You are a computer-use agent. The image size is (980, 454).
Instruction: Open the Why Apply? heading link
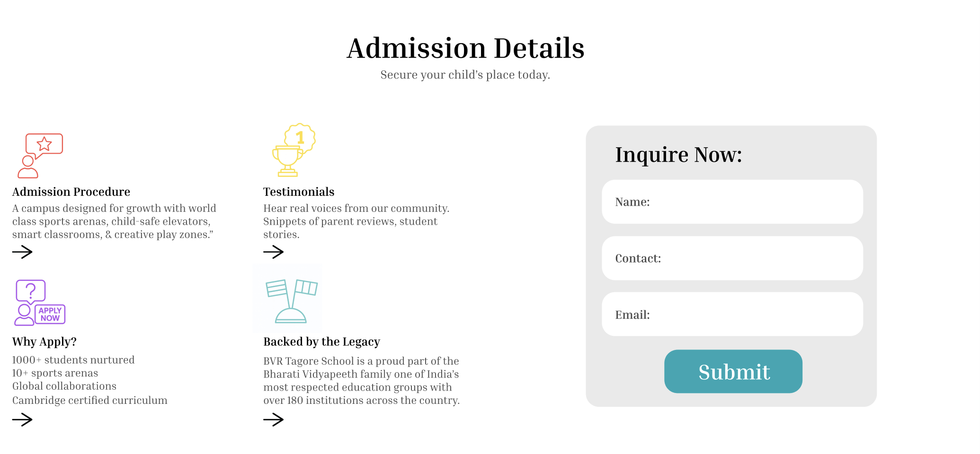coord(44,342)
